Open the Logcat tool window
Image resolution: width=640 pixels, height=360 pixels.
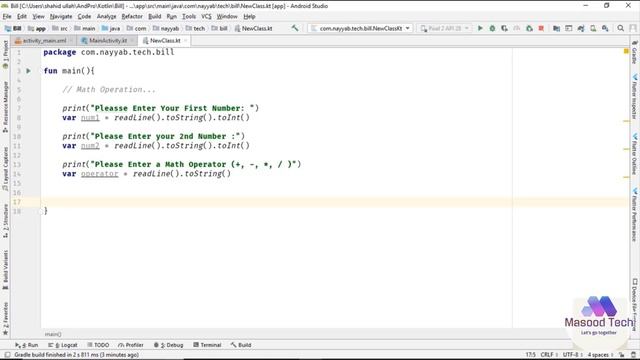pos(62,345)
